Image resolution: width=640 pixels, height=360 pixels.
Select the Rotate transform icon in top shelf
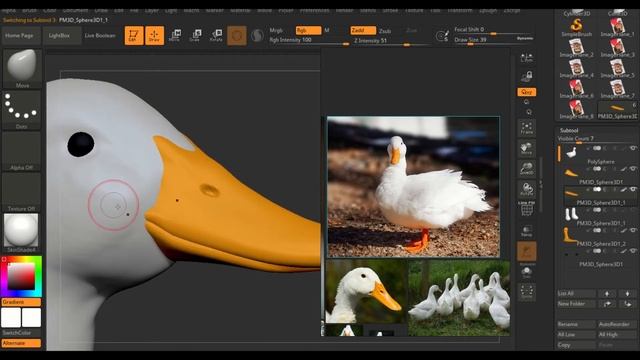[x=216, y=36]
